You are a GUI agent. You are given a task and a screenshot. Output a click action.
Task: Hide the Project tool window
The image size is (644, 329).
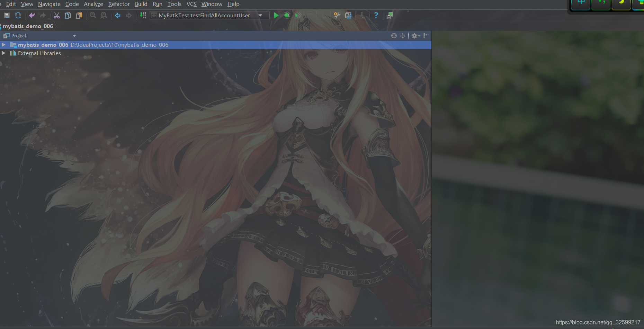[426, 35]
